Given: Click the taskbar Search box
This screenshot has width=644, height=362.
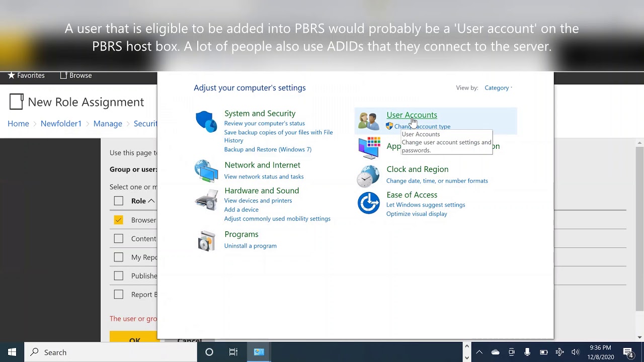Looking at the screenshot, I should click(111, 352).
